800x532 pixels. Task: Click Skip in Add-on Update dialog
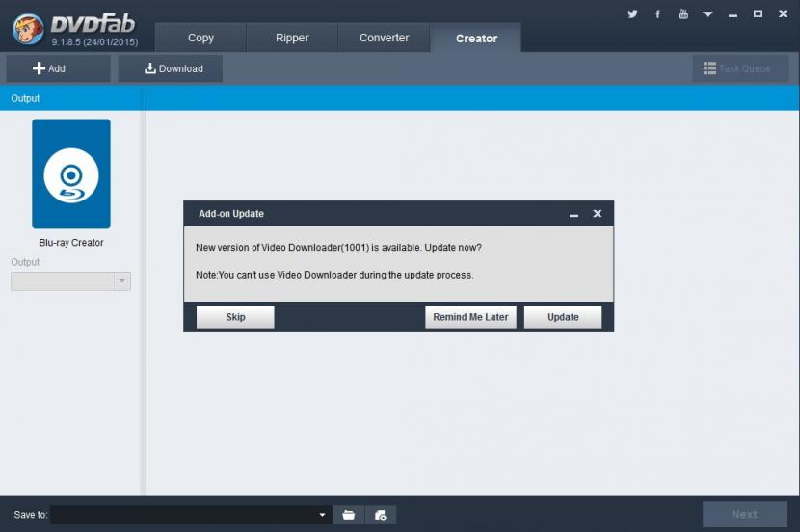tap(235, 317)
